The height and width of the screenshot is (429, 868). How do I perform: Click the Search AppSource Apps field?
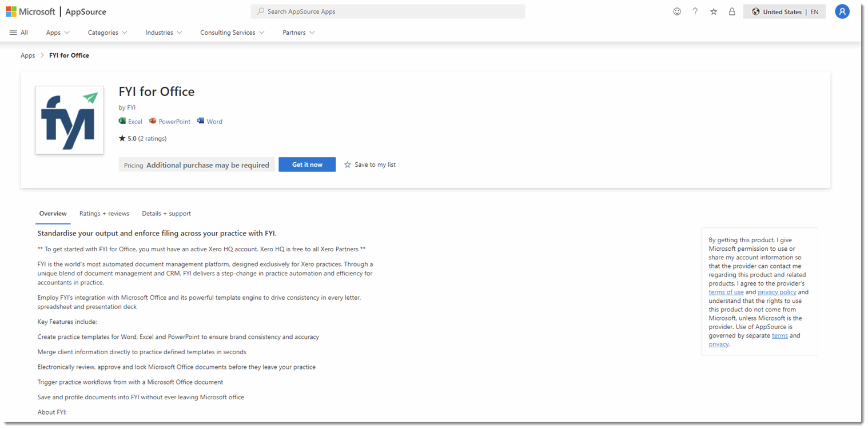point(388,11)
